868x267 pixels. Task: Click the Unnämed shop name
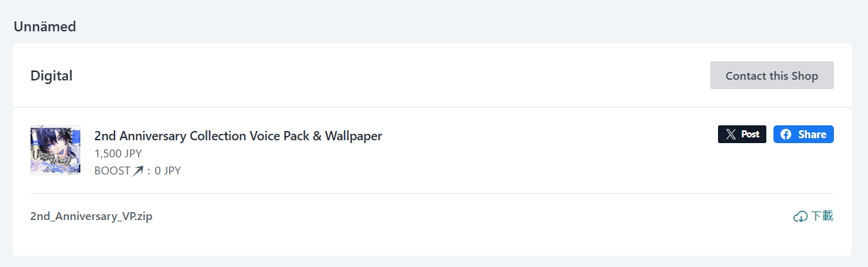pos(45,27)
